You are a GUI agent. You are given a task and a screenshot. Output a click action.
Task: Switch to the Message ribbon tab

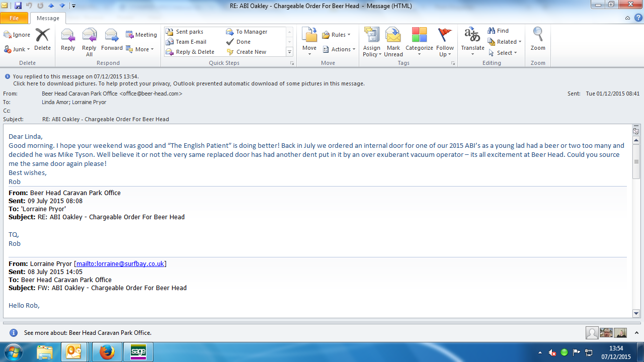click(x=48, y=18)
